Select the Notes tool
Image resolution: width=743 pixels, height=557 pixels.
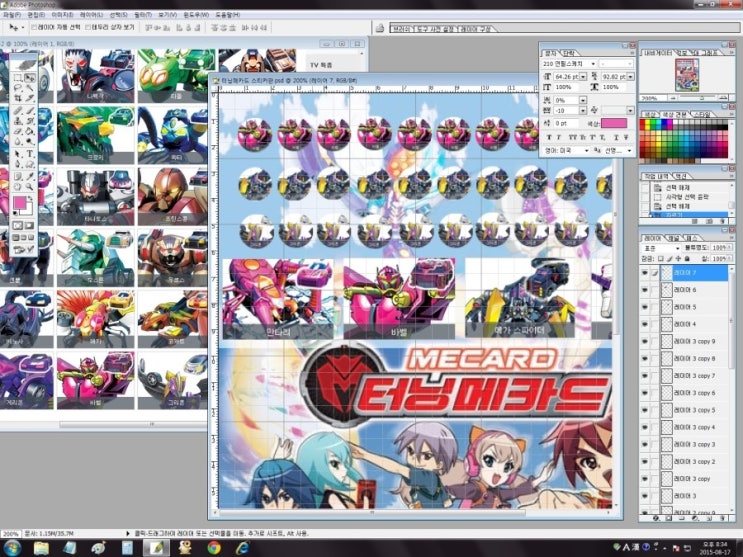pos(18,176)
